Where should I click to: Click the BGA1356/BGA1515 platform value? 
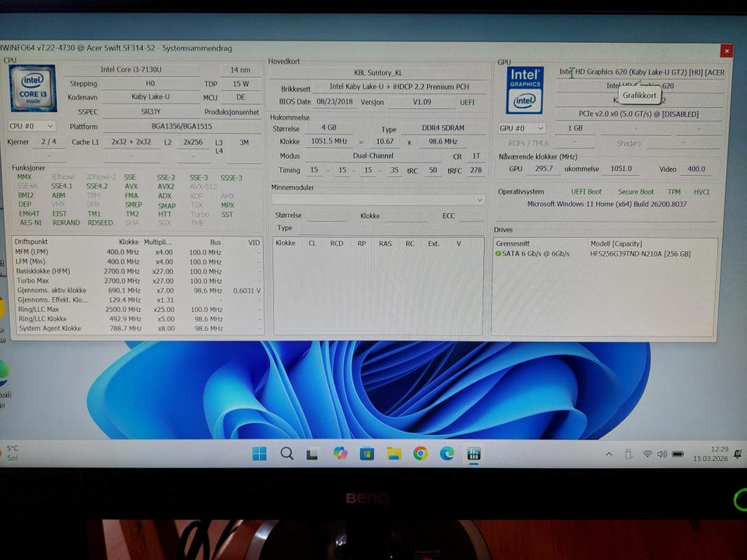181,126
